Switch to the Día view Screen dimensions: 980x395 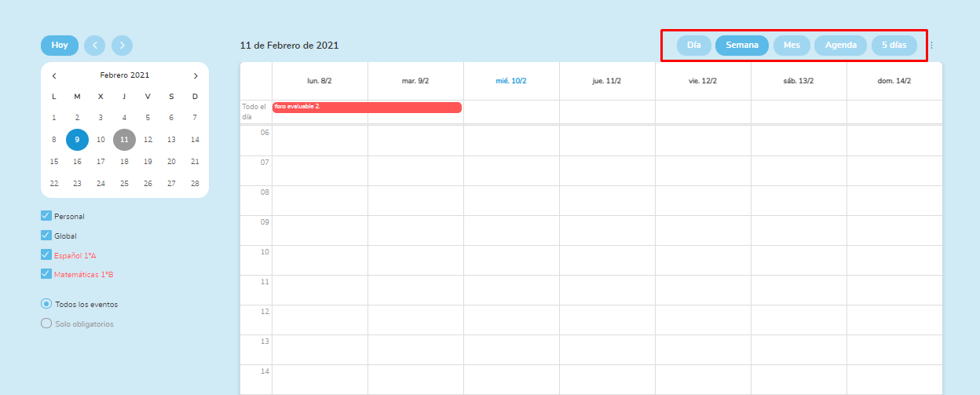[693, 46]
